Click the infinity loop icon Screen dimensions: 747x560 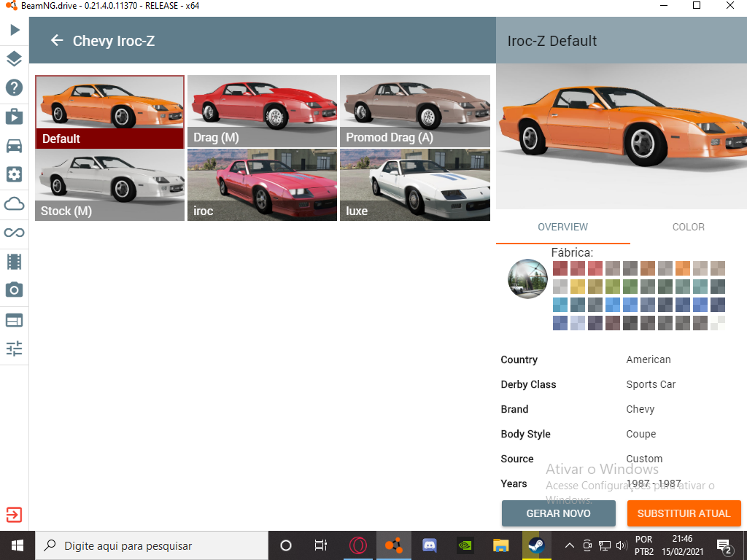tap(15, 233)
